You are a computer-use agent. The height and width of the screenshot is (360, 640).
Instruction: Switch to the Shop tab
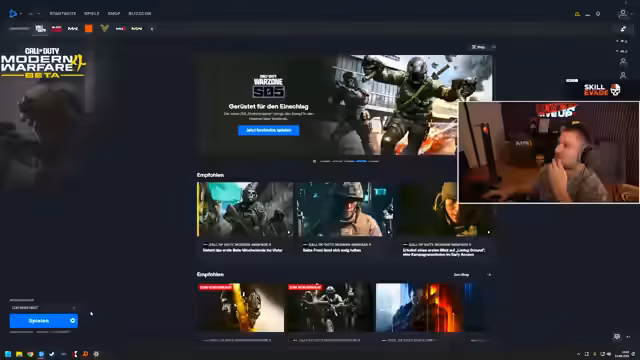[114, 13]
